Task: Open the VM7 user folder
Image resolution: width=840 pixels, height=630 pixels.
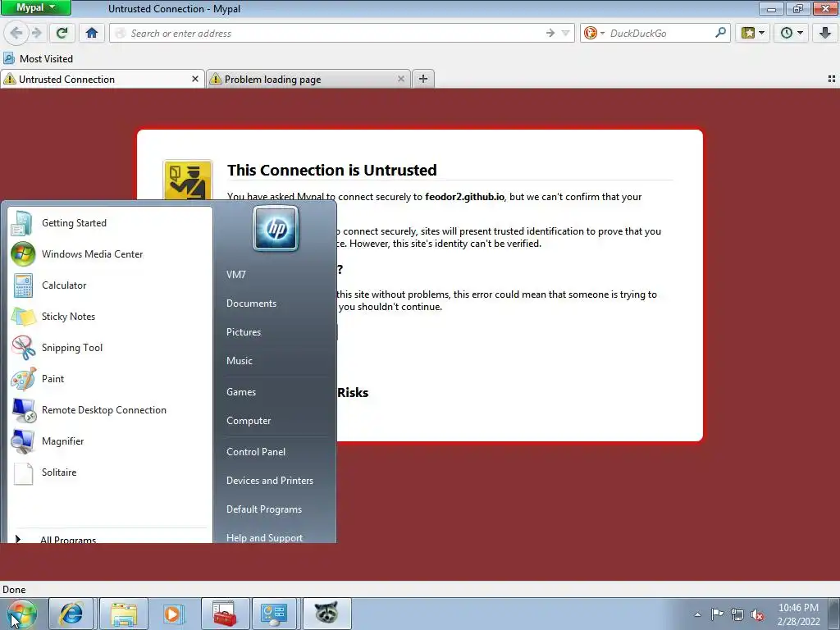Action: point(274,275)
